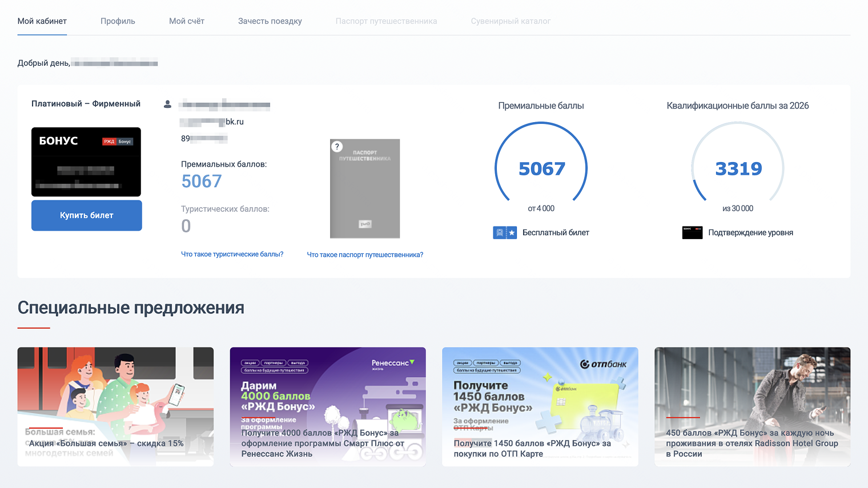Click the question mark on passport image
The image size is (868, 488).
337,147
